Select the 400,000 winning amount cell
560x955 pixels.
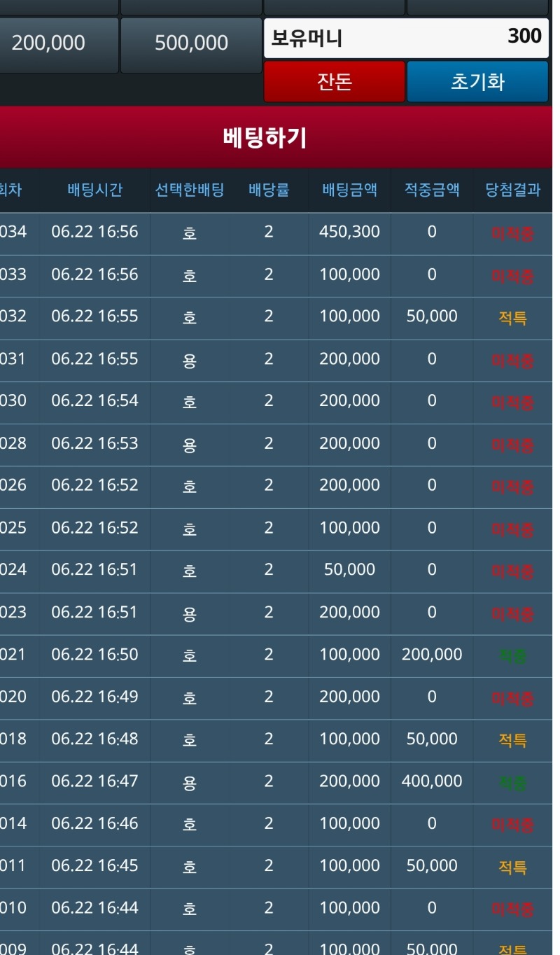point(432,781)
